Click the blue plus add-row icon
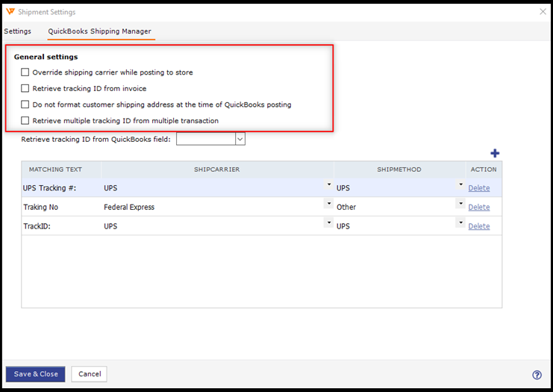 [494, 153]
